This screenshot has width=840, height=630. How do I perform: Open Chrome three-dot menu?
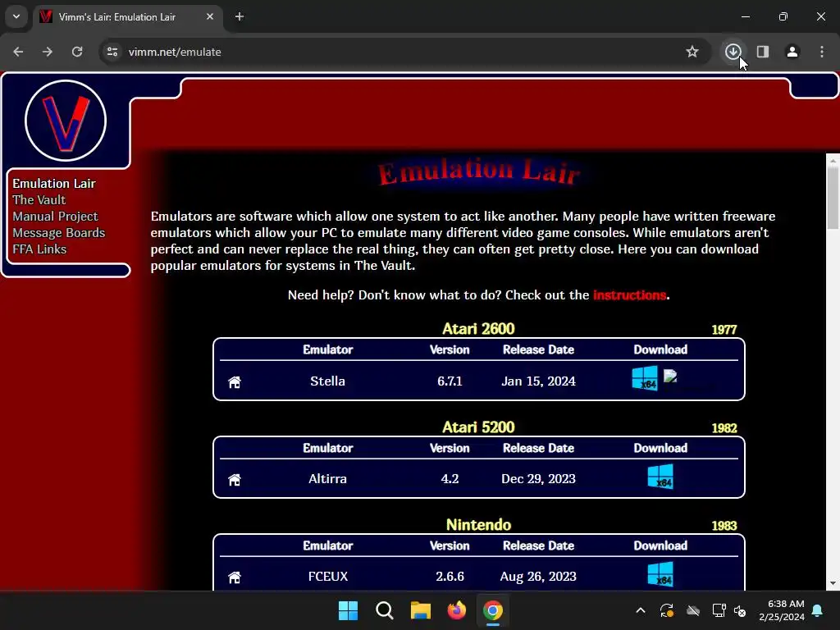click(x=822, y=52)
